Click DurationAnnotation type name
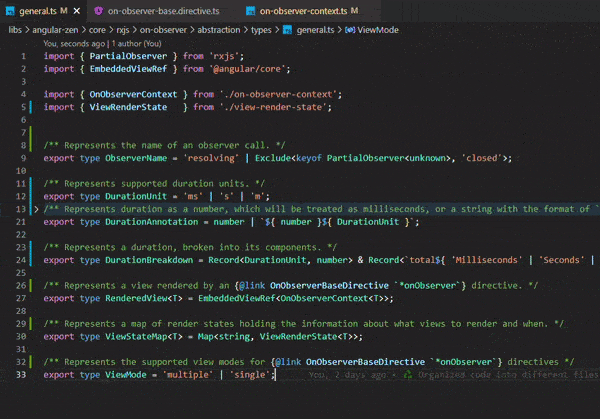The image size is (600, 419). click(x=152, y=222)
